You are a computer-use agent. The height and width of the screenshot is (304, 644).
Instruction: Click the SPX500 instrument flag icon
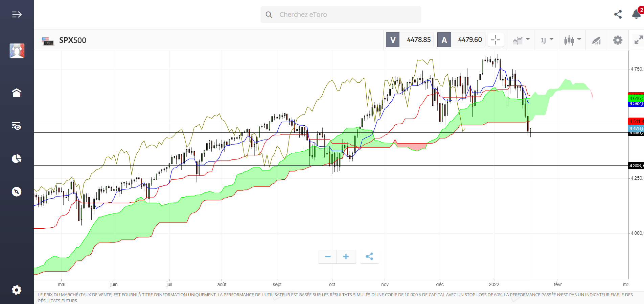(48, 41)
